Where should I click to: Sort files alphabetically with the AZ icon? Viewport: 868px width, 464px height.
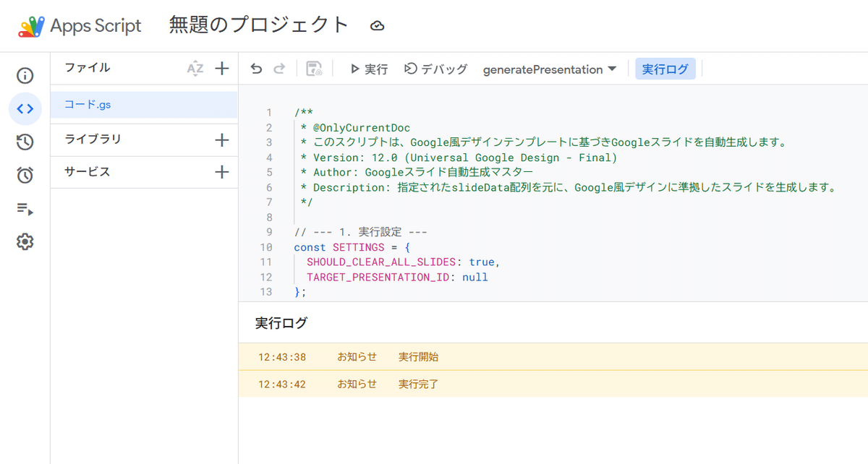(195, 69)
